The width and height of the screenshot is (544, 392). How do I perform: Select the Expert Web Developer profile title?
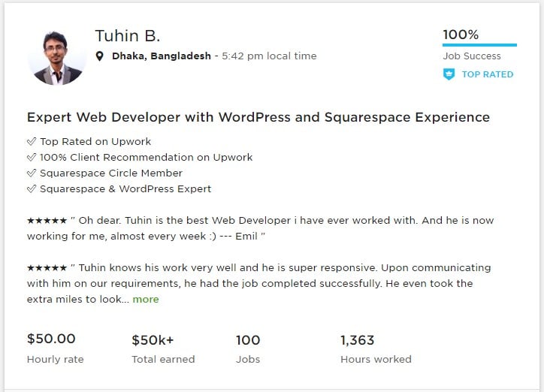coord(258,117)
